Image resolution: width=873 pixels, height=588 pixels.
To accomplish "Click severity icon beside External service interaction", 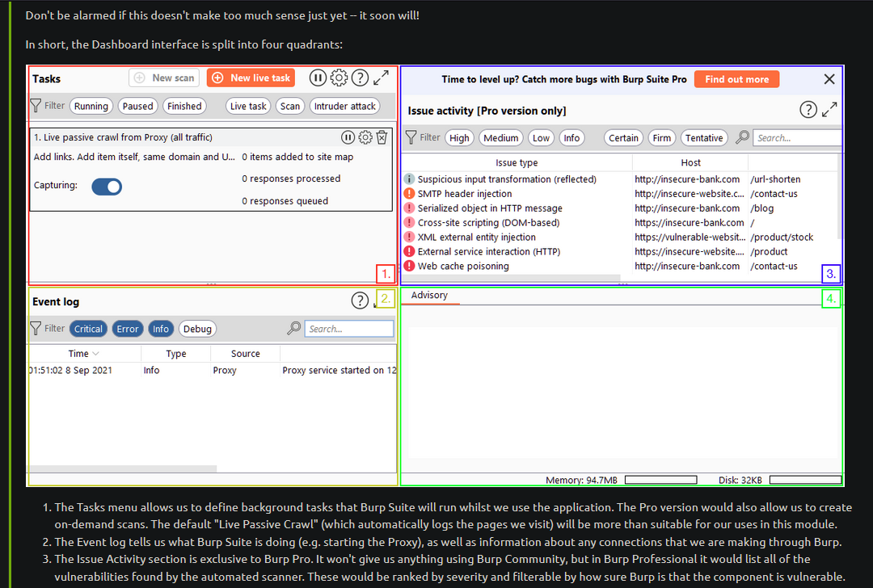I will pyautogui.click(x=409, y=251).
